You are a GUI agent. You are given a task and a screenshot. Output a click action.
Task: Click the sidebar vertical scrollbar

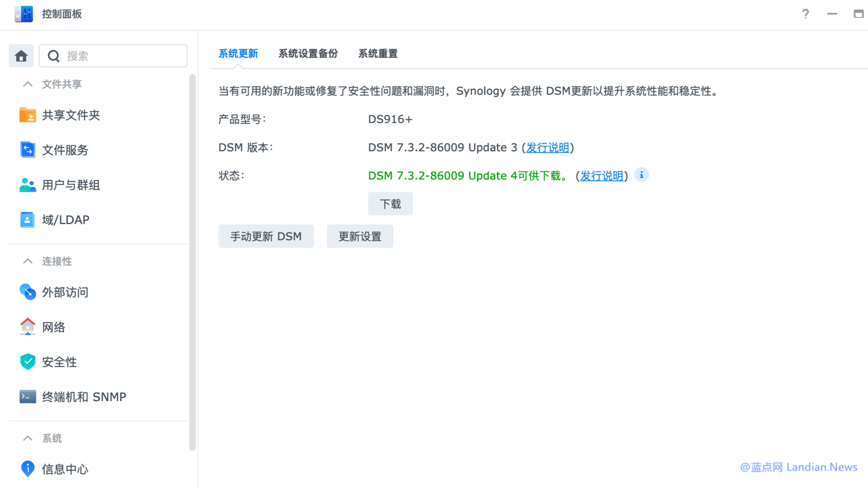tap(192, 262)
